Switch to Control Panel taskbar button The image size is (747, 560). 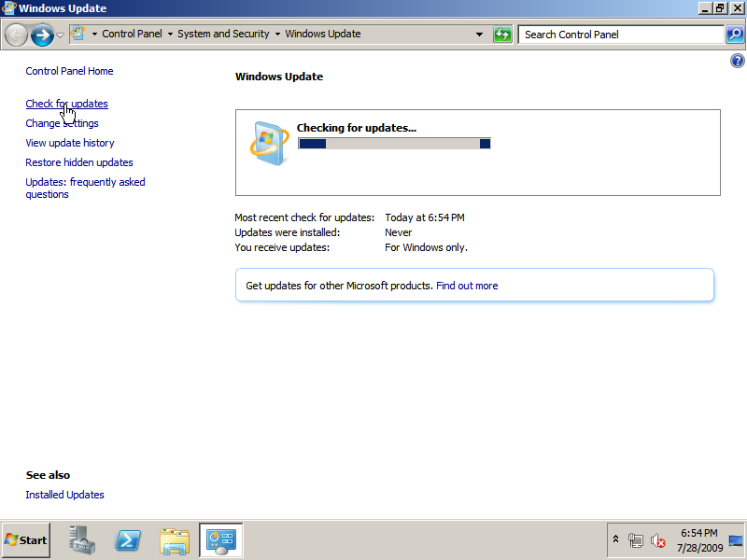click(221, 540)
